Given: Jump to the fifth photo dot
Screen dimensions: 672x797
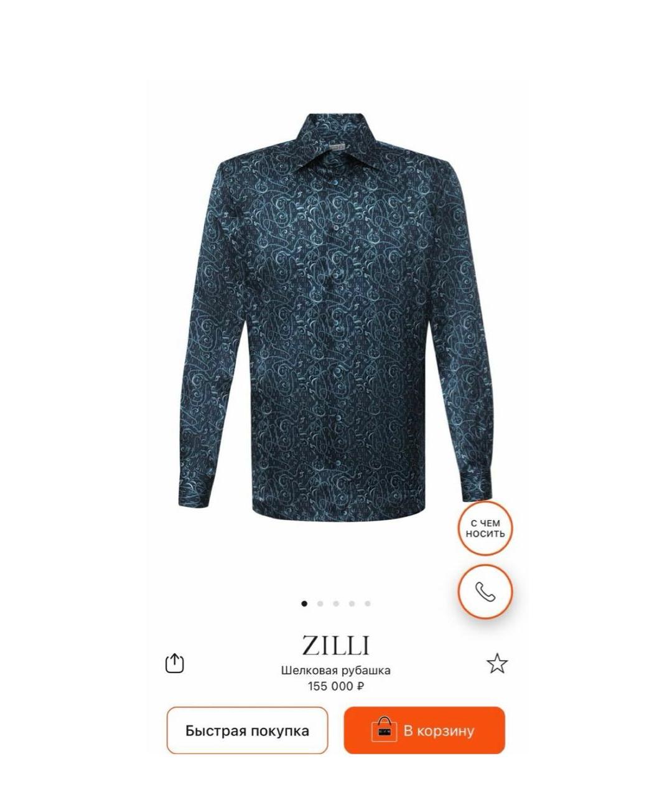Looking at the screenshot, I should click(x=368, y=603).
